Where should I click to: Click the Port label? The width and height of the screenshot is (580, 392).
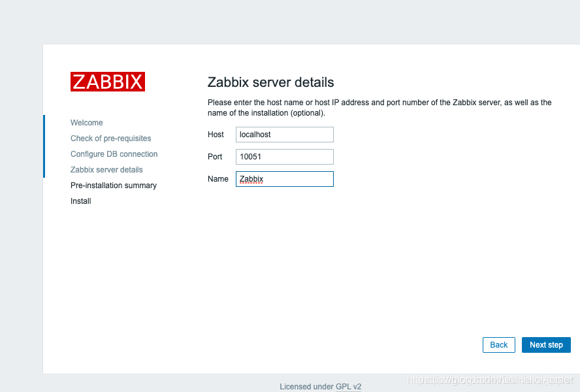click(x=215, y=157)
